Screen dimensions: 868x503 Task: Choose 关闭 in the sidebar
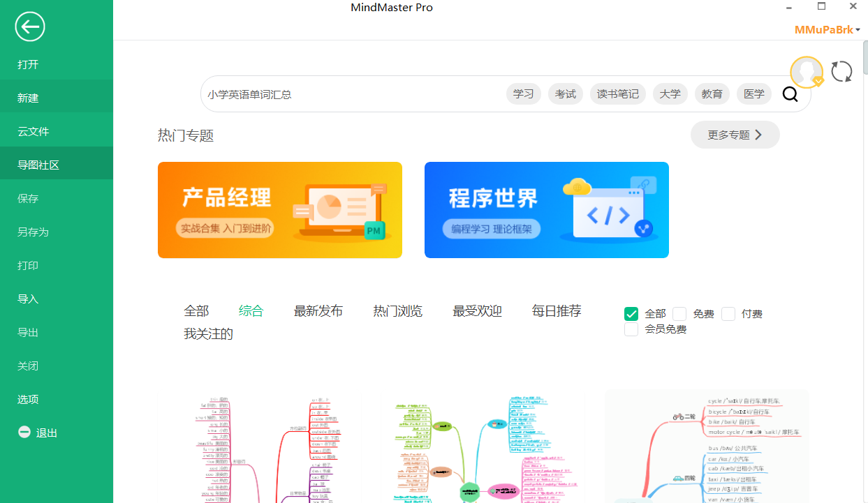point(57,366)
